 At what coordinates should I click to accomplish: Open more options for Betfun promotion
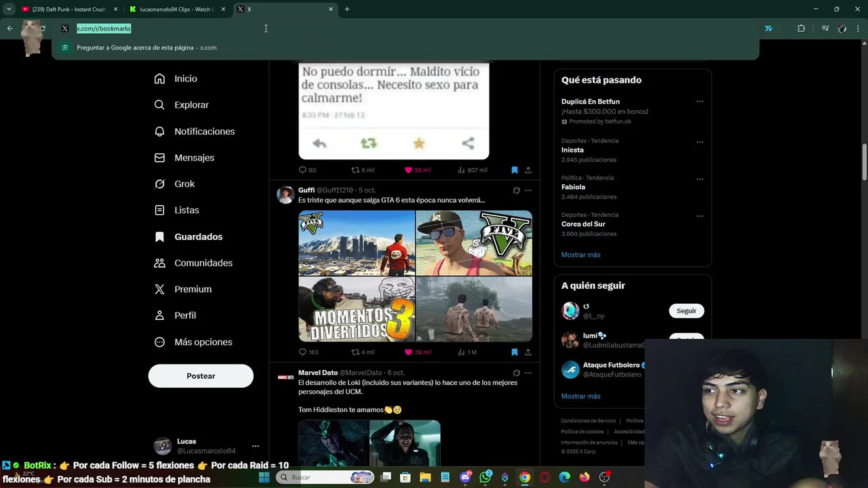coord(700,102)
